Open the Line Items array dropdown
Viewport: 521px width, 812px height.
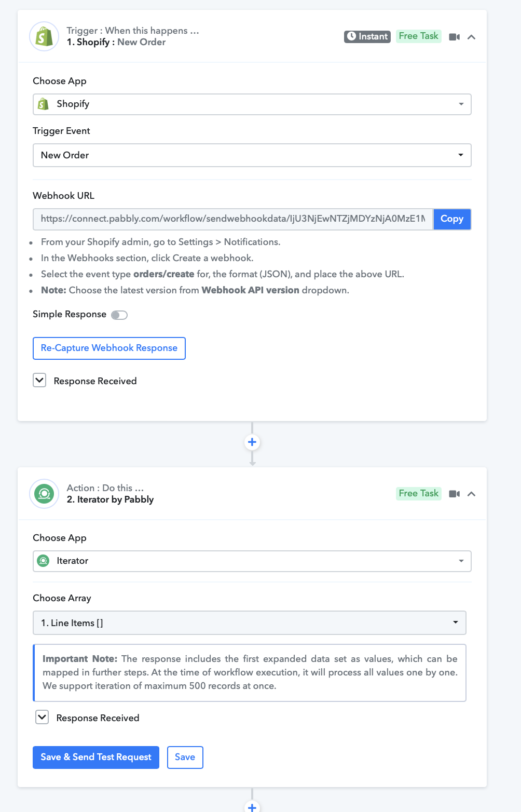point(250,622)
